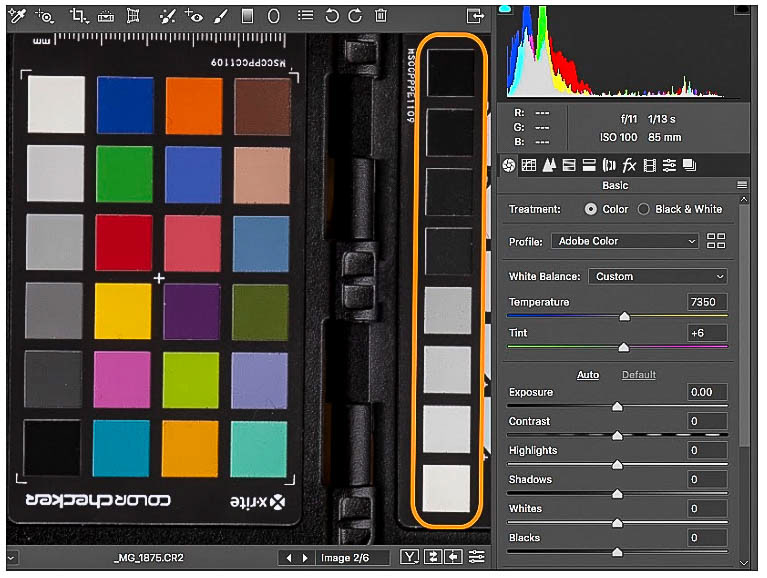The width and height of the screenshot is (767, 578).
Task: Cycle Before/After views Y button
Action: [409, 557]
